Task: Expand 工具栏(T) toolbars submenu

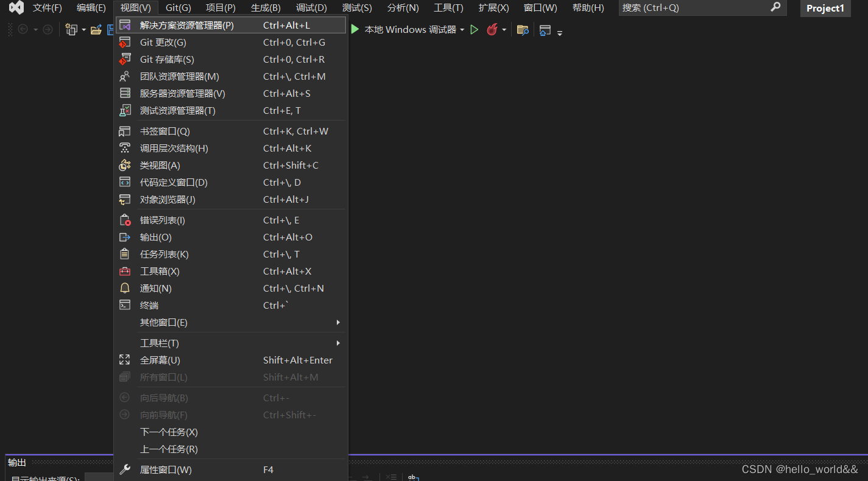Action: pos(231,343)
